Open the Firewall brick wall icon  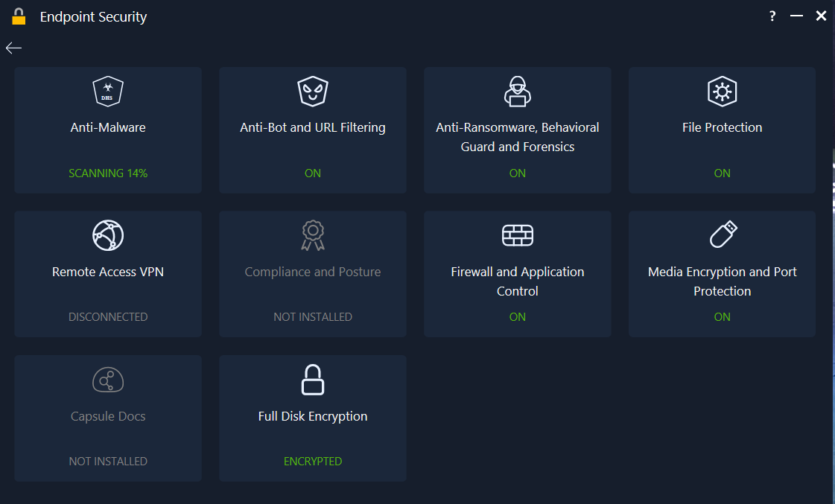click(x=517, y=235)
